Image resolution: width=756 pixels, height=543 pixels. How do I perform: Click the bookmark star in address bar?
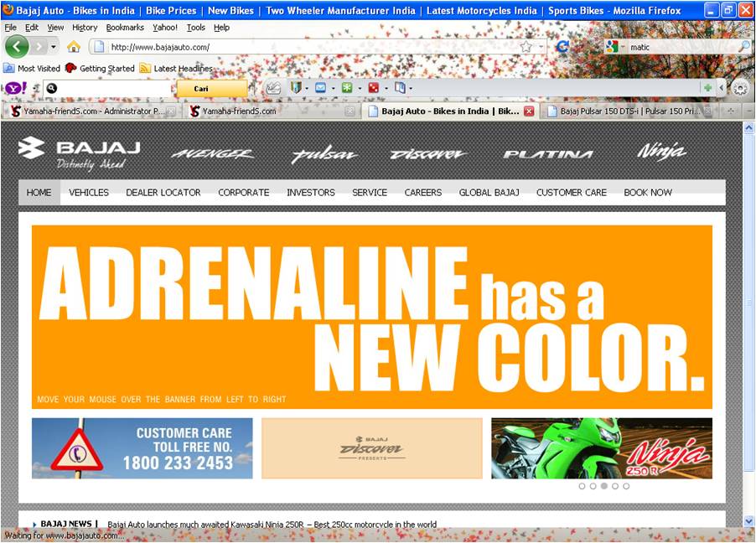click(x=526, y=47)
